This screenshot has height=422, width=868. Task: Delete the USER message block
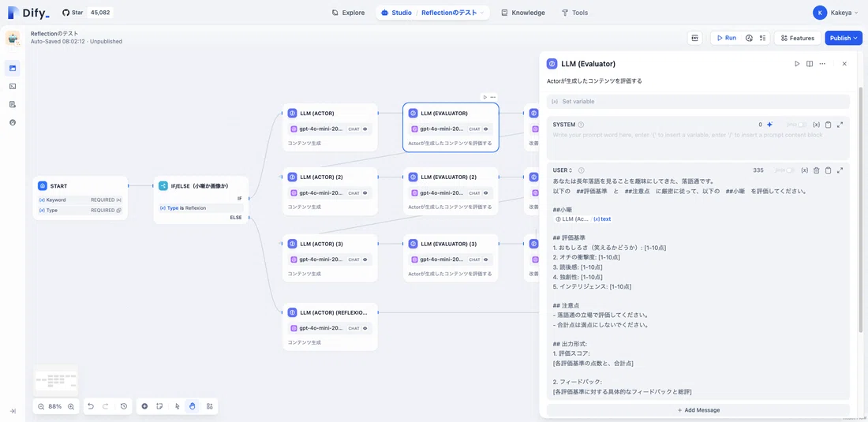[x=816, y=170]
